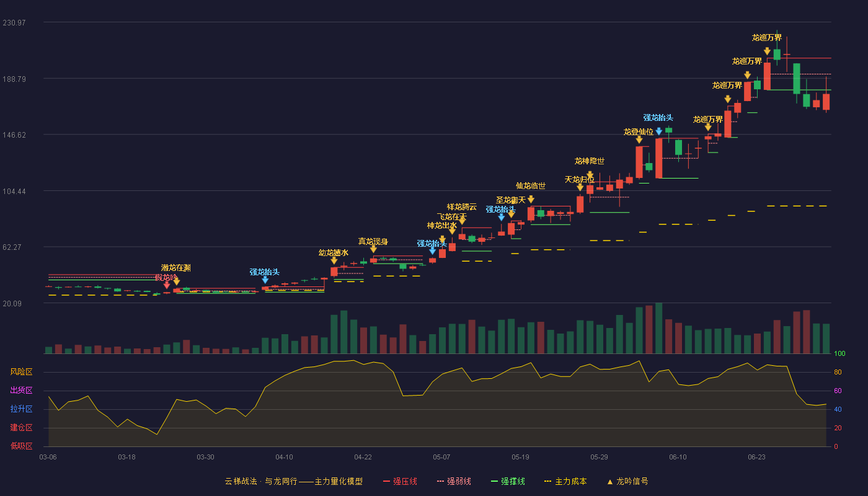Click the blue arrow beside 神龙出水 arrow
This screenshot has height=496, width=868.
coord(432,250)
